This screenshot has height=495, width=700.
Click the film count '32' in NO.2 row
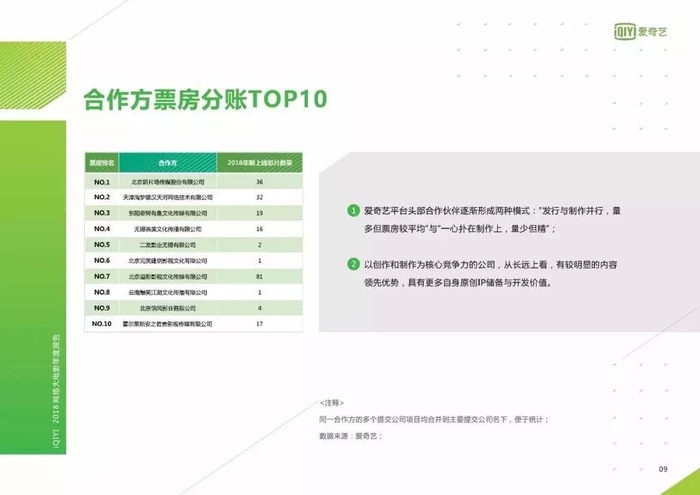(259, 197)
